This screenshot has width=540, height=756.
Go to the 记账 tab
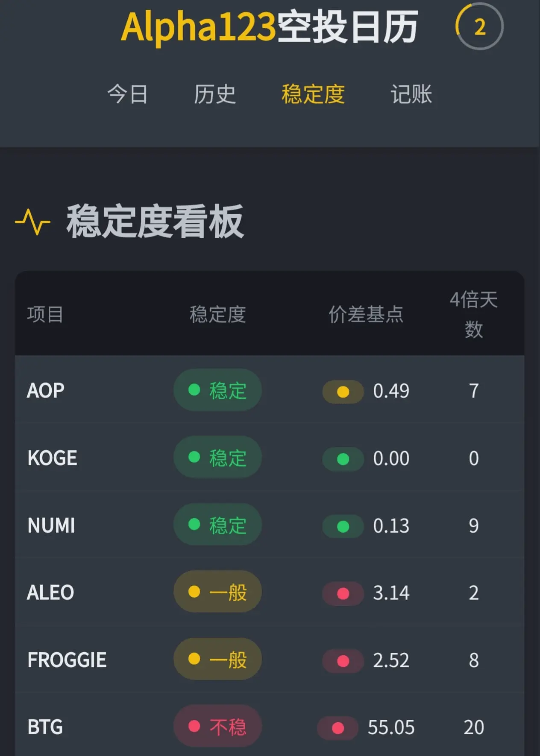(x=411, y=94)
